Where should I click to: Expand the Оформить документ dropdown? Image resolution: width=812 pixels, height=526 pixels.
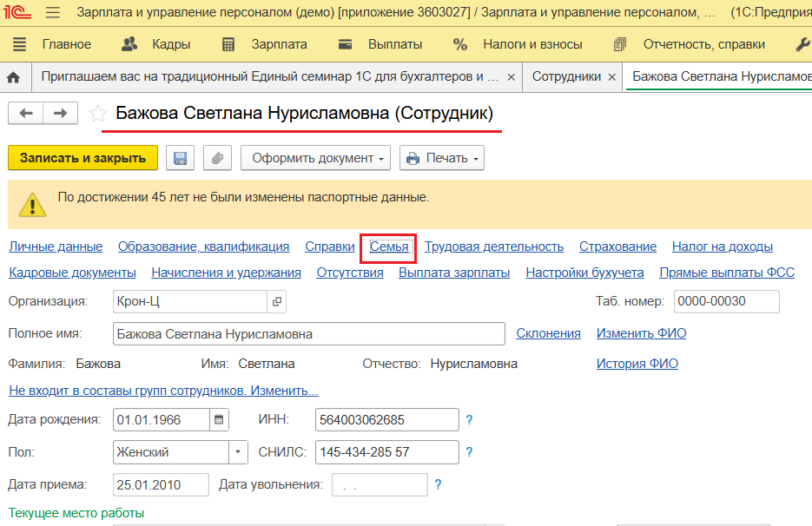click(315, 158)
